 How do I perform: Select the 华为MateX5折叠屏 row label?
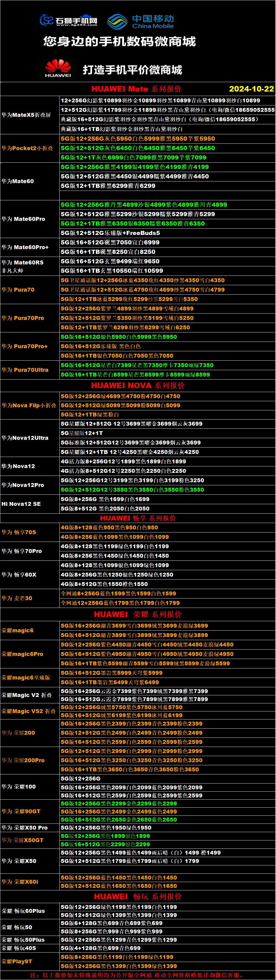[x=26, y=115]
